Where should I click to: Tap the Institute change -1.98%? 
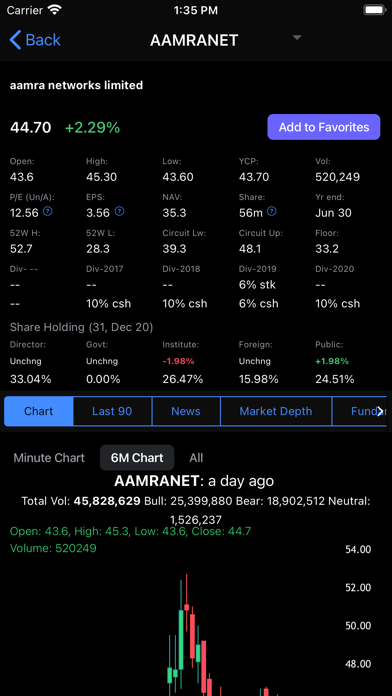click(178, 361)
